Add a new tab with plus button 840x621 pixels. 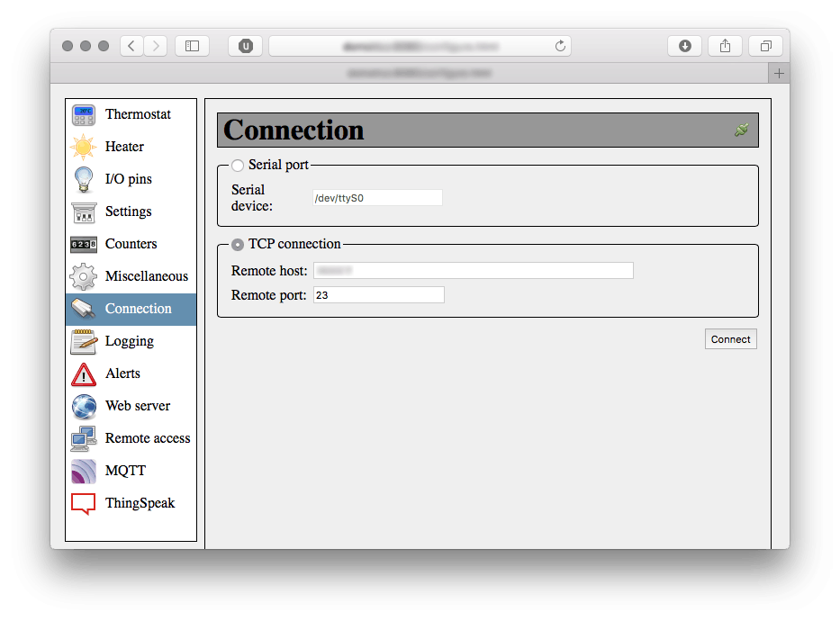779,73
